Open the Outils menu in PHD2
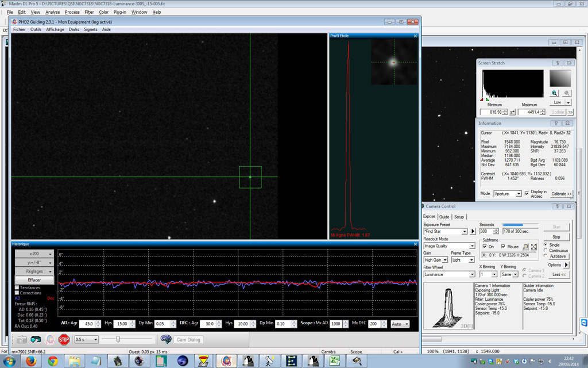The width and height of the screenshot is (588, 368). coord(36,29)
